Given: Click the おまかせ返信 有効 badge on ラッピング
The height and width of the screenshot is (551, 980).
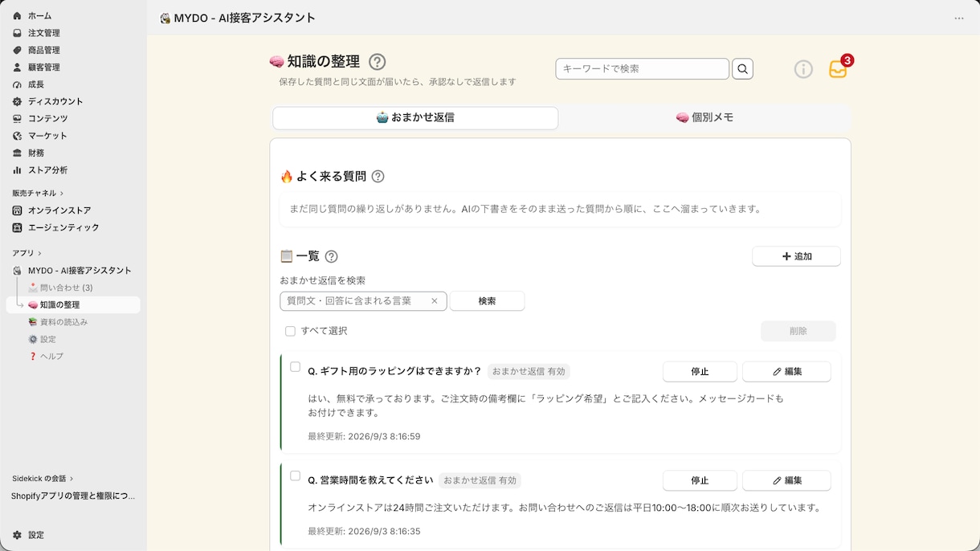Looking at the screenshot, I should pos(529,372).
